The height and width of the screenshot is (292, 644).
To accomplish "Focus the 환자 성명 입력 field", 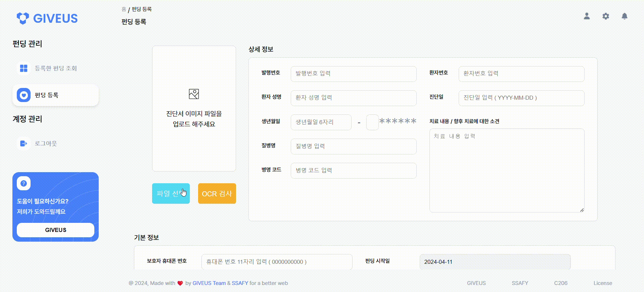I will point(354,98).
